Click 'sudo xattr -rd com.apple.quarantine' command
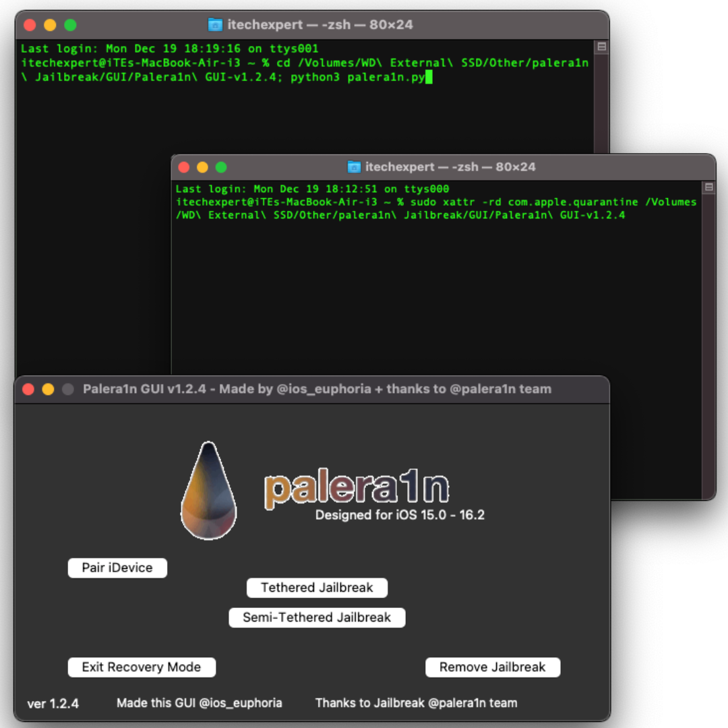Image resolution: width=728 pixels, height=728 pixels. [x=524, y=202]
